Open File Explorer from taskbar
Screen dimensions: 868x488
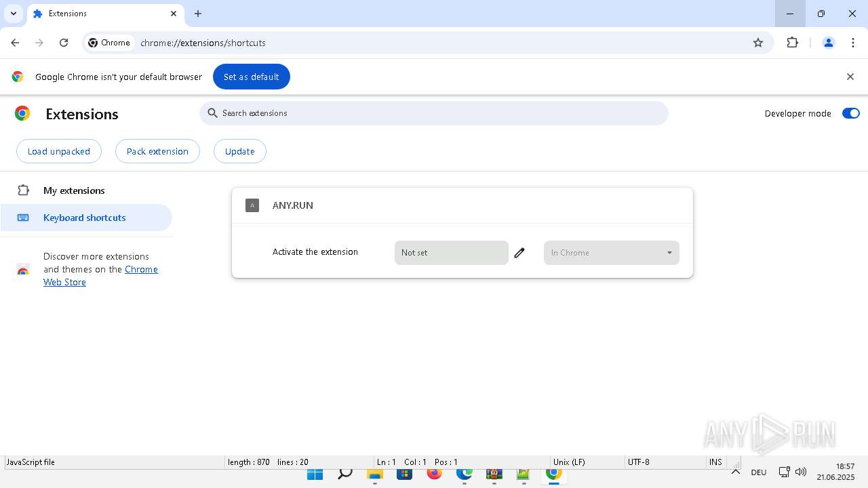[375, 473]
